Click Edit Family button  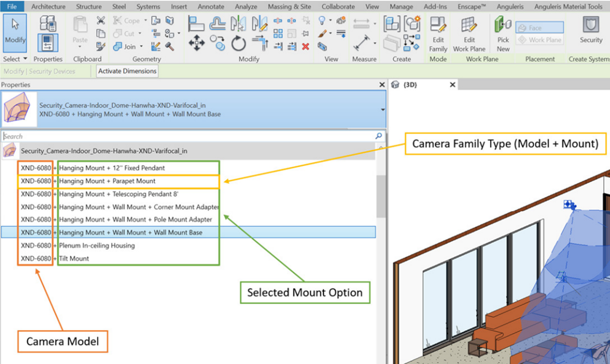[x=438, y=34]
